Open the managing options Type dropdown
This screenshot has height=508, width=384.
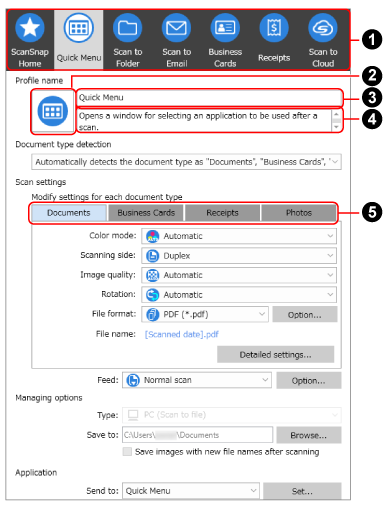[232, 415]
